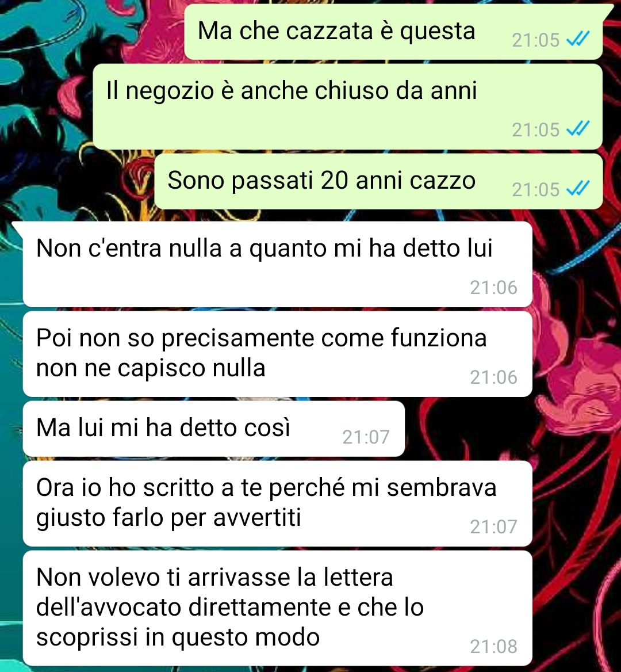Tap the 21:08 timestamp on the last message
621x672 pixels.
493,646
